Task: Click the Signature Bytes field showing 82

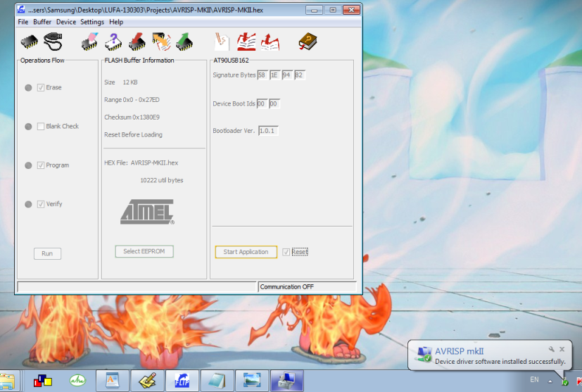Action: click(x=299, y=75)
